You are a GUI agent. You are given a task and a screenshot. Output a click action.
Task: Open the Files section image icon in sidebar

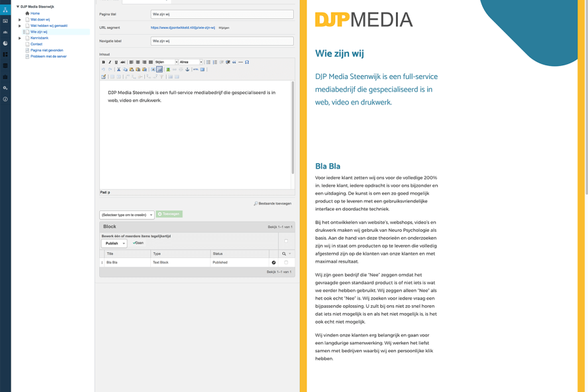(x=5, y=21)
